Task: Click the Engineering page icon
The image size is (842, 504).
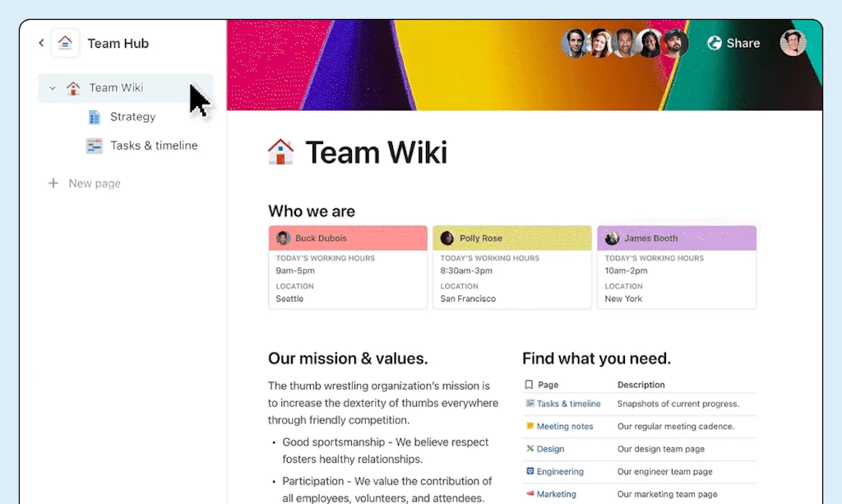Action: [x=529, y=471]
